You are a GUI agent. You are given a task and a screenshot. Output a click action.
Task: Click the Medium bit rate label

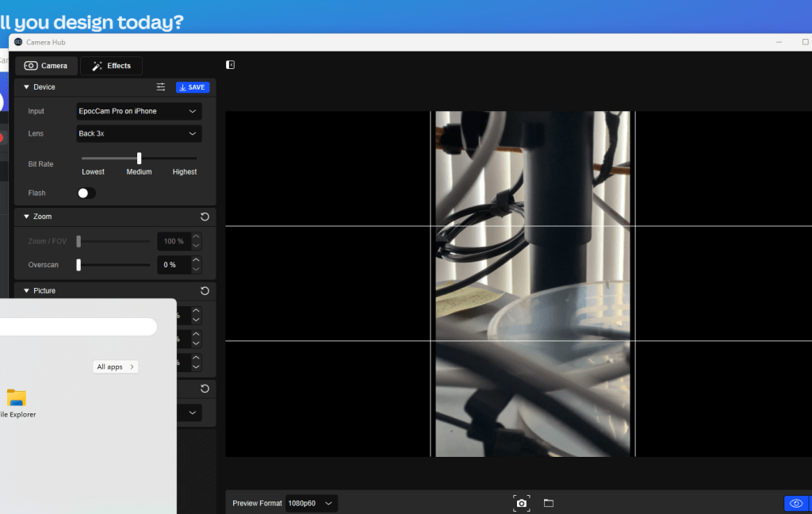(140, 172)
